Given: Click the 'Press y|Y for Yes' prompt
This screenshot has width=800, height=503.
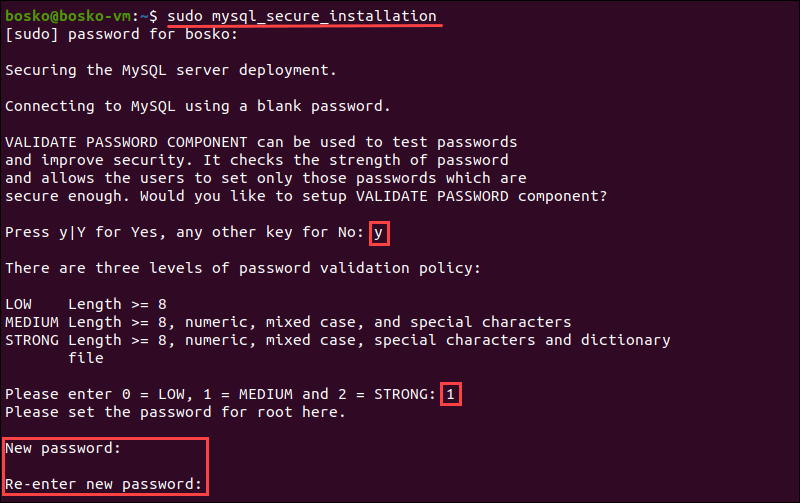Looking at the screenshot, I should (185, 232).
